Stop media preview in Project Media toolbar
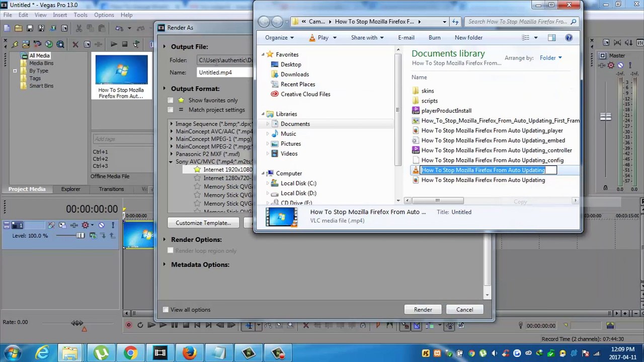644x362 pixels. pos(125,44)
